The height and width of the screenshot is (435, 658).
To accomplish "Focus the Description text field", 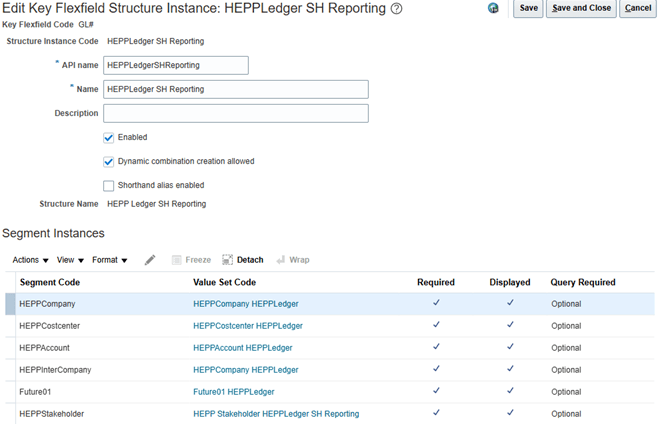I will (x=235, y=113).
